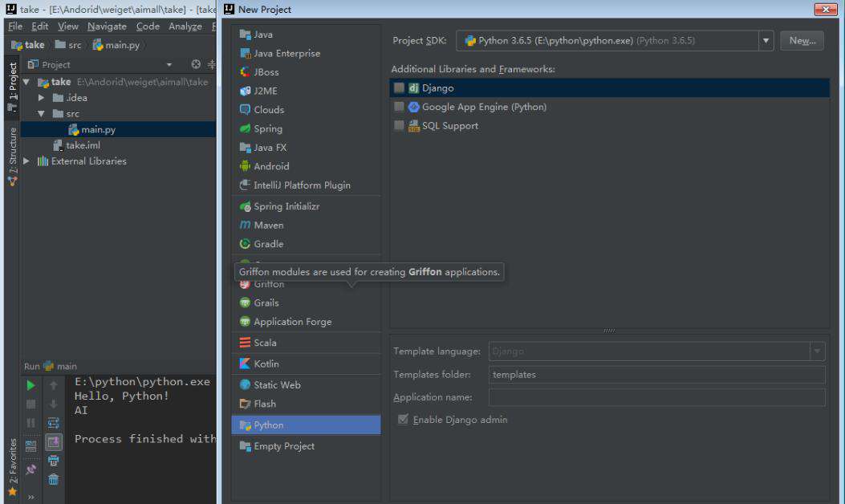Click the Pause output icon in Run panel
This screenshot has width=845, height=504.
[x=30, y=423]
